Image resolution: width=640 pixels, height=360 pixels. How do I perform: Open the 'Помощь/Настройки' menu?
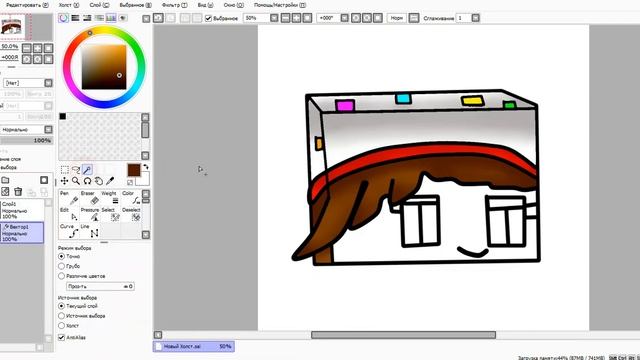(280, 5)
